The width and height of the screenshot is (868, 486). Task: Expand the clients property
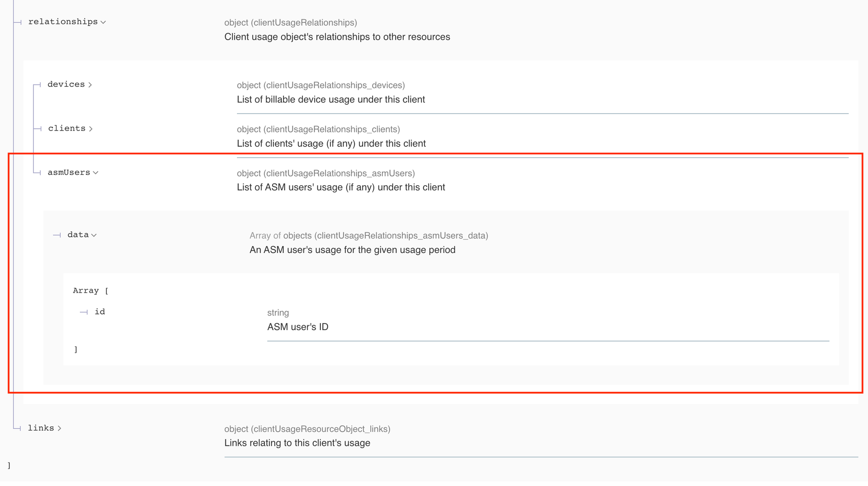click(70, 129)
